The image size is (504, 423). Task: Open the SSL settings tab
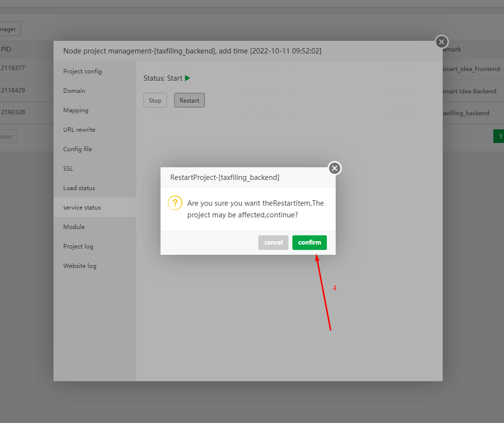[95, 168]
